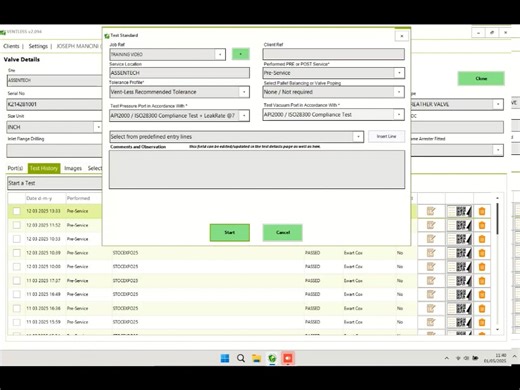Open Performed PRE or POST Service dropdown
The height and width of the screenshot is (390, 520).
click(x=399, y=73)
